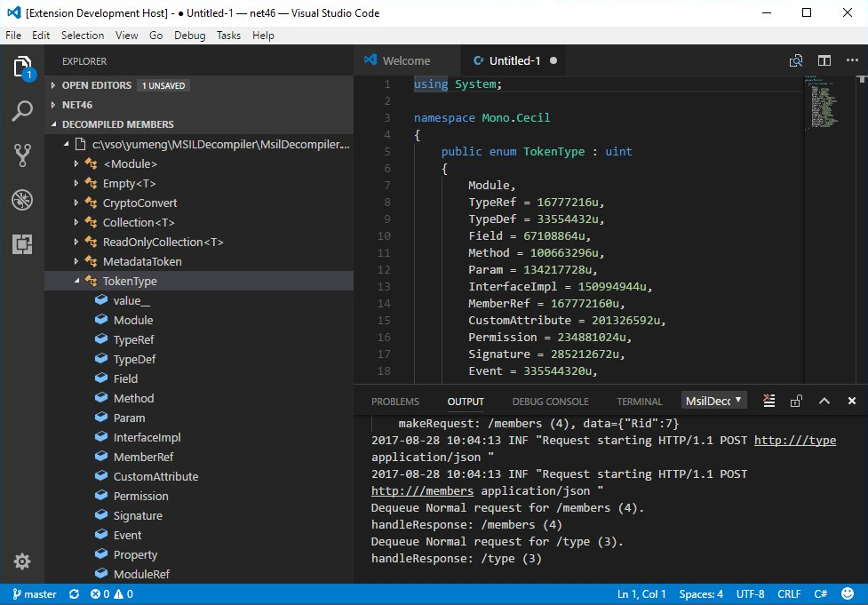Open the Debug menu

click(189, 36)
